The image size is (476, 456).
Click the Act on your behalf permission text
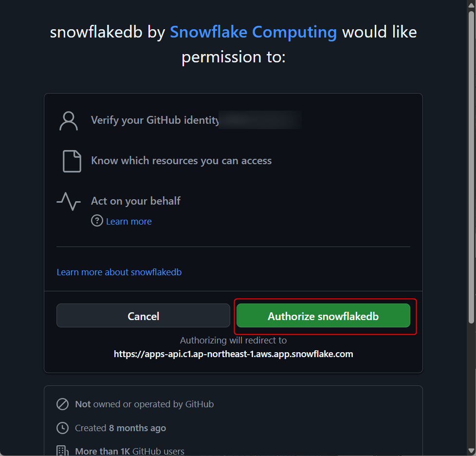(x=135, y=201)
